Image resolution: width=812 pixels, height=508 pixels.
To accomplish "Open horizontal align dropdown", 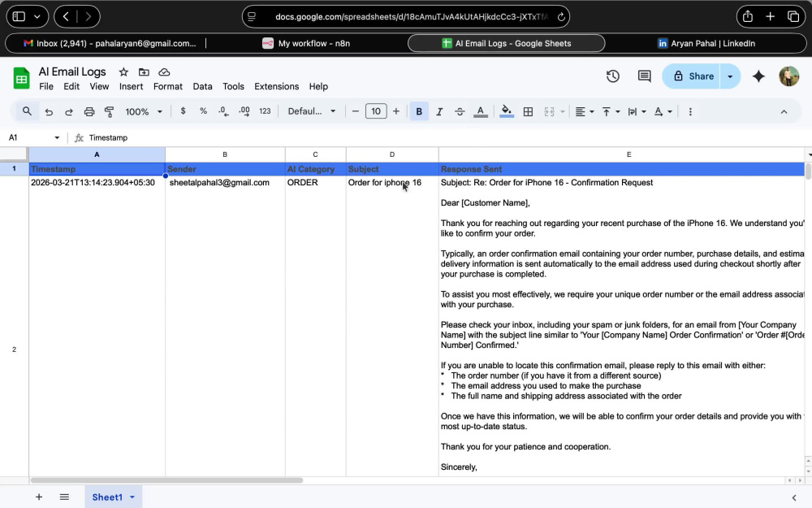I will (584, 111).
